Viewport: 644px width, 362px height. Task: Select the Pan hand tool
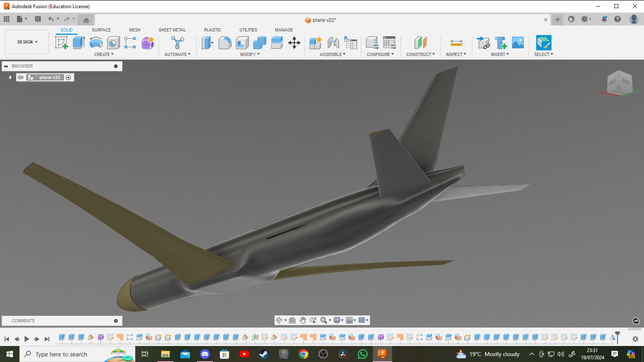303,320
